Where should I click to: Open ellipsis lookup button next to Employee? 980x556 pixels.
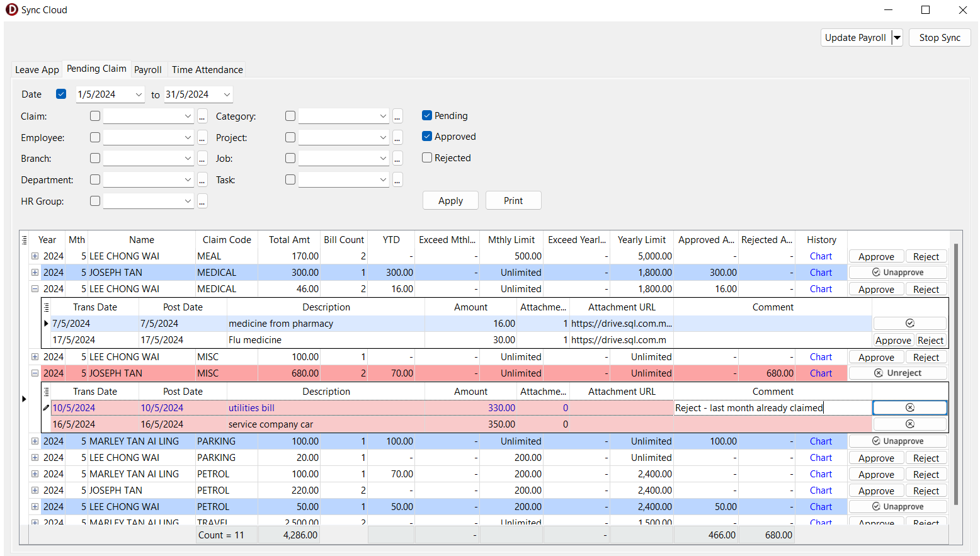click(202, 138)
